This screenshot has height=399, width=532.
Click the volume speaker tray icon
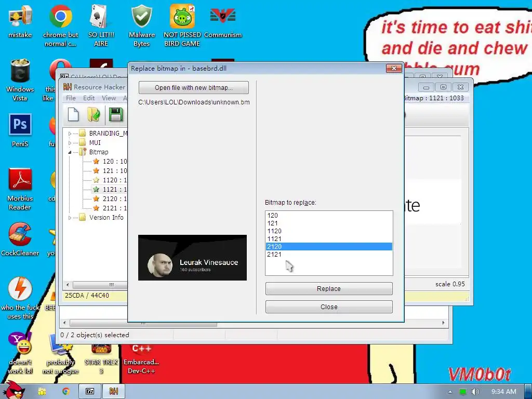(x=475, y=392)
